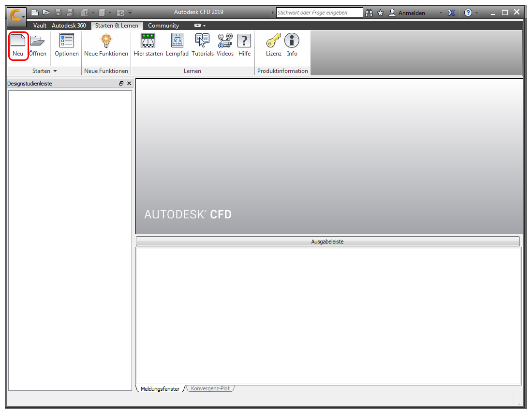
Task: Click the blue help question mark in title bar
Action: (x=468, y=13)
